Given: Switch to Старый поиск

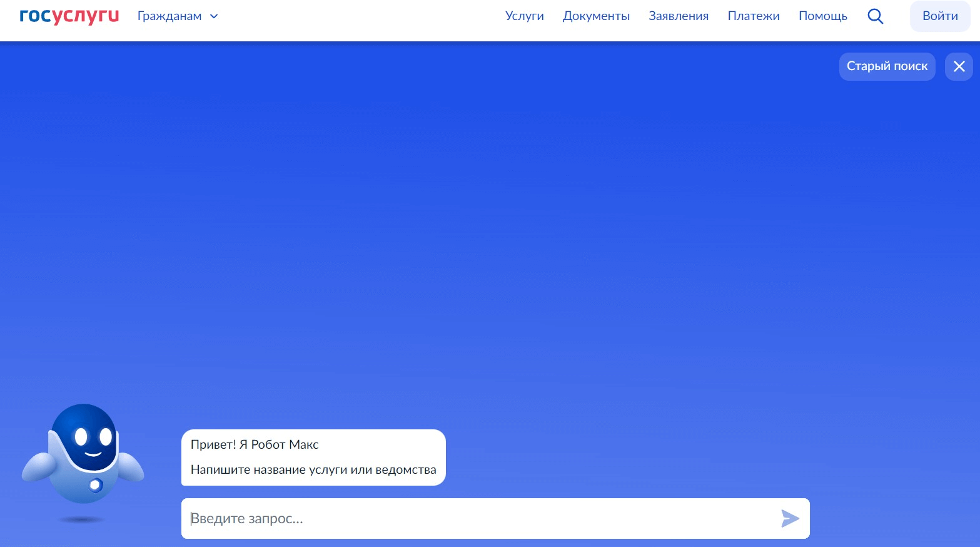Looking at the screenshot, I should pyautogui.click(x=887, y=66).
